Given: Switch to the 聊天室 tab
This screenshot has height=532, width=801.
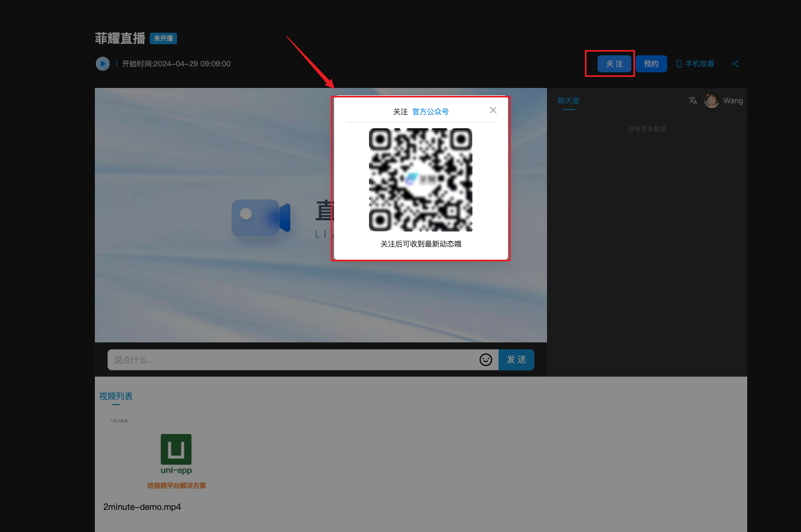Looking at the screenshot, I should 568,101.
